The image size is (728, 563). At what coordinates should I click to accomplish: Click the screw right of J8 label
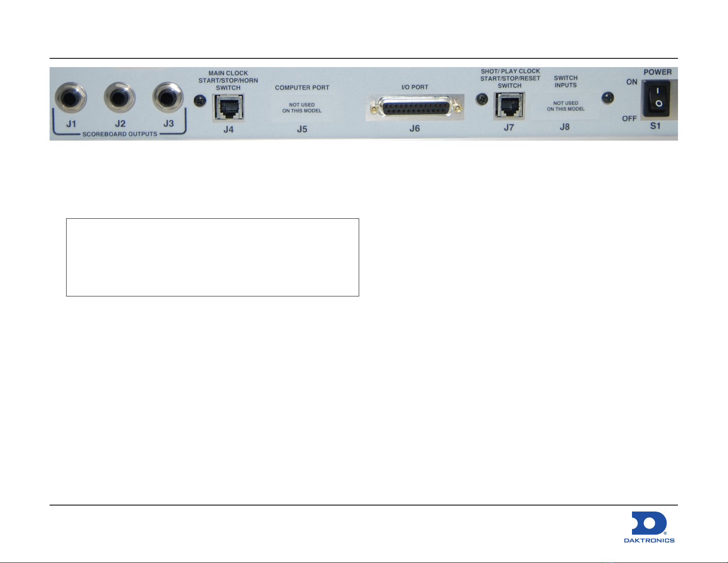(x=608, y=97)
